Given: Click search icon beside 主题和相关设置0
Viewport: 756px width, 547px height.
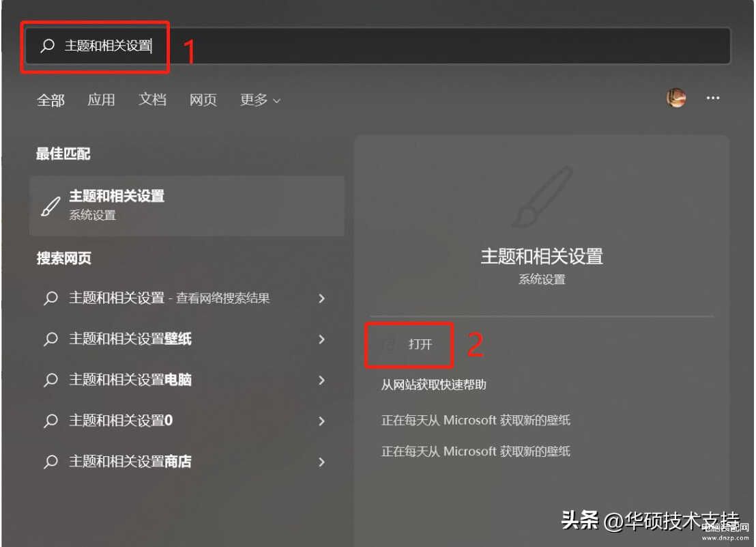Looking at the screenshot, I should pyautogui.click(x=50, y=421).
